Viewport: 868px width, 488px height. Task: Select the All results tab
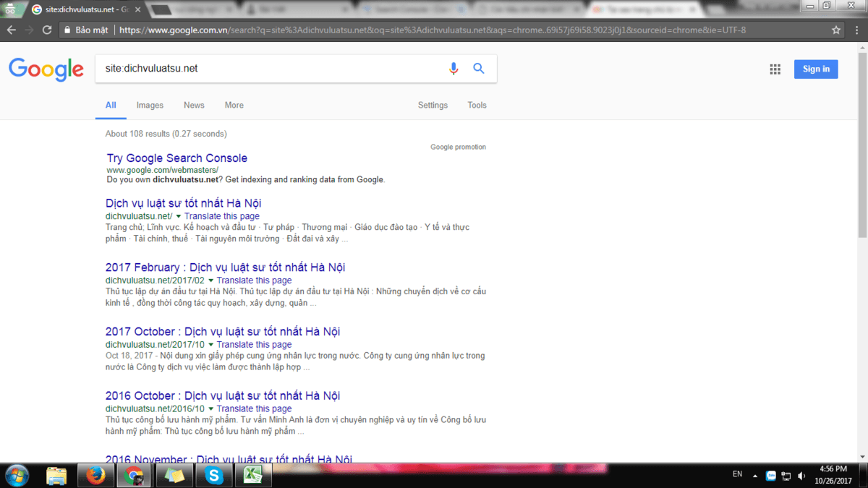(x=111, y=106)
